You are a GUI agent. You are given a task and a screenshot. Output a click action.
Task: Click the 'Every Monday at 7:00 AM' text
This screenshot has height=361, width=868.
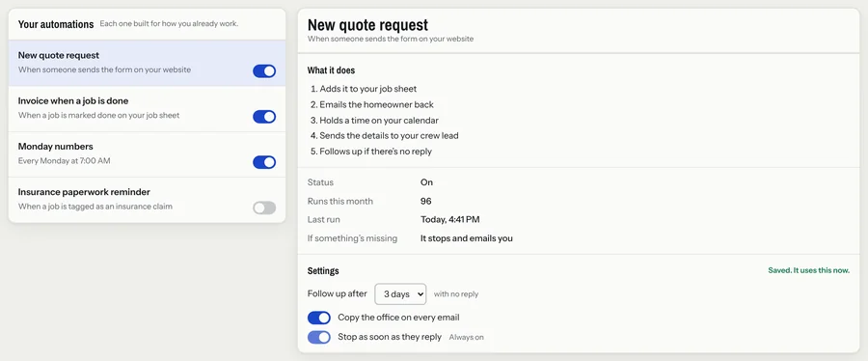click(65, 161)
